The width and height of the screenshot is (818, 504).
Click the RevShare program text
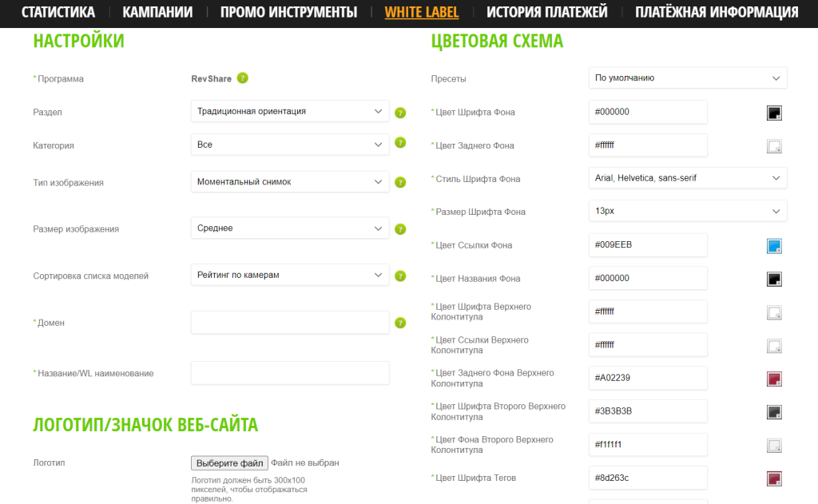(x=211, y=79)
